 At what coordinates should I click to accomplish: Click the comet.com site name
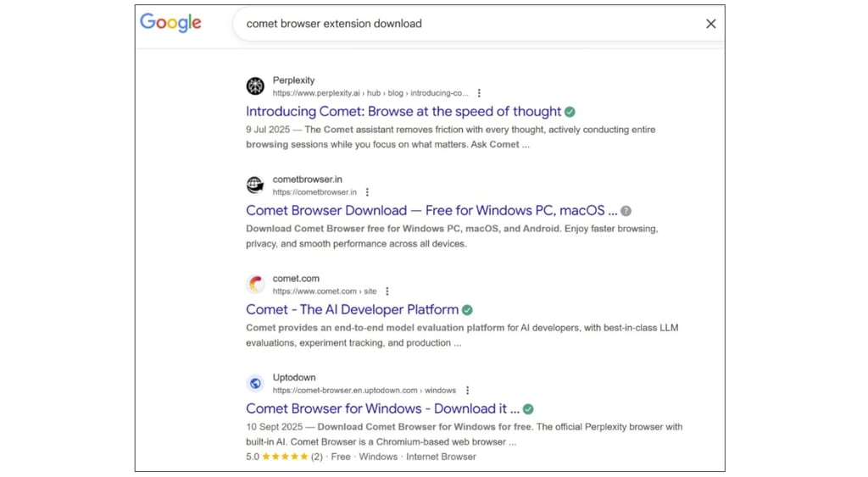tap(296, 279)
